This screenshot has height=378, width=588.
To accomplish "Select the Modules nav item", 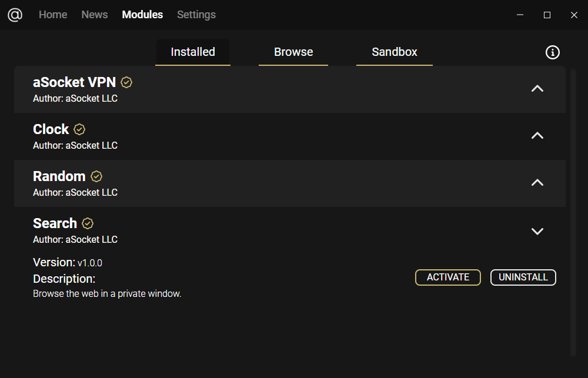I will coord(142,15).
